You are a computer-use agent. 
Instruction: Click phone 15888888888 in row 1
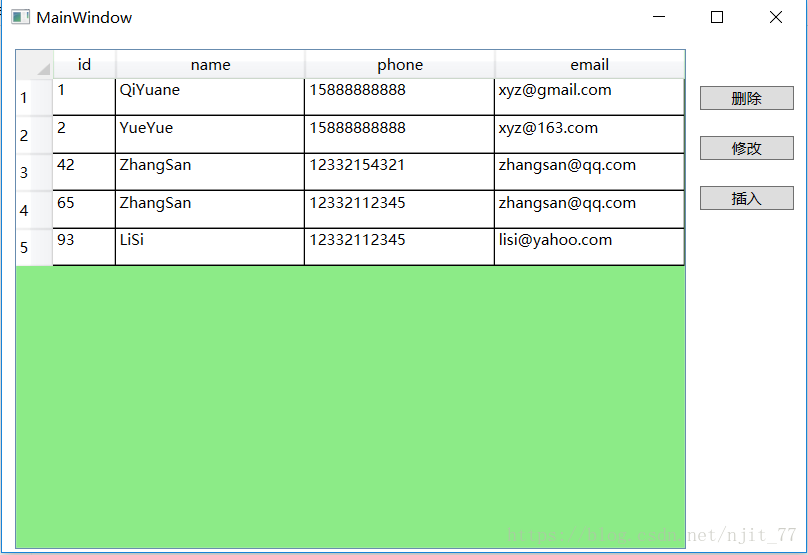[400, 97]
